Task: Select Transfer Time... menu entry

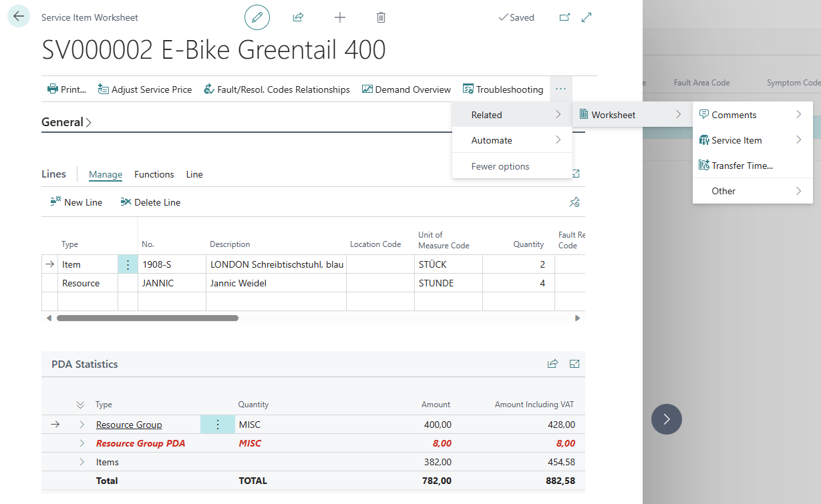Action: click(x=742, y=166)
